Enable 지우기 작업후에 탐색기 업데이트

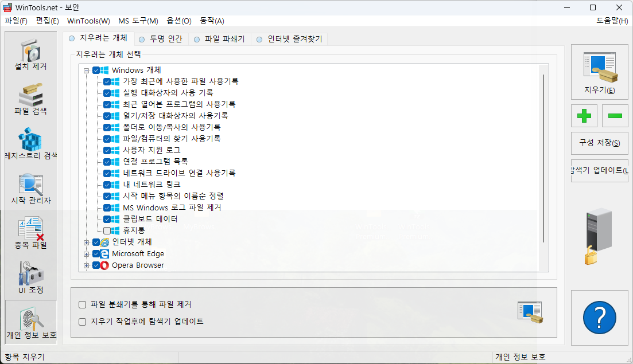coord(83,322)
